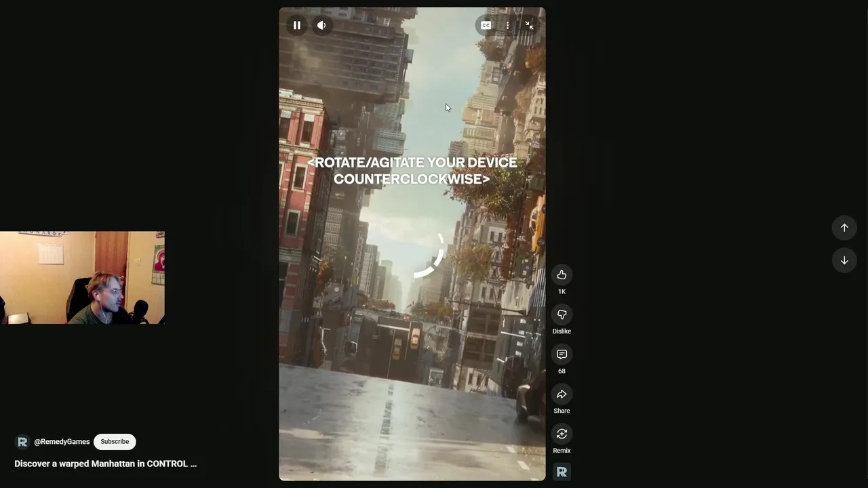Exit full screen mode icon
This screenshot has width=868, height=488.
[529, 26]
